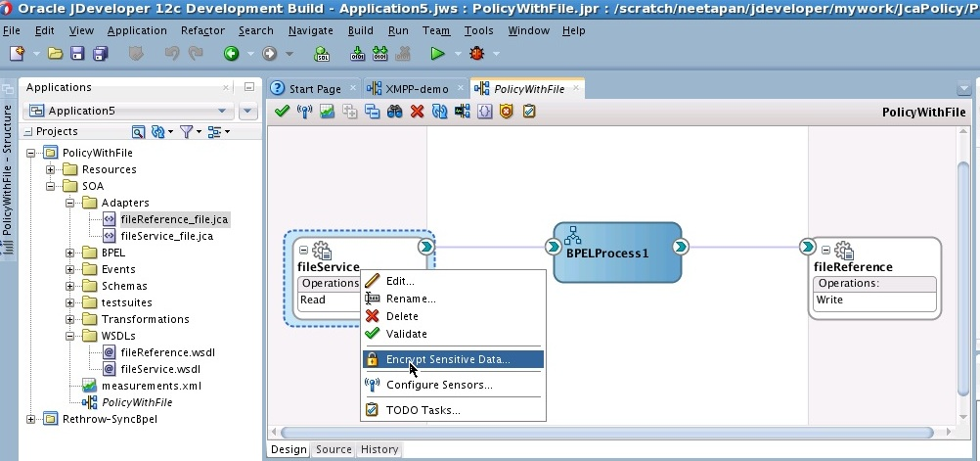Choose Encrypt Sensitive Data in context menu
980x461 pixels.
(x=453, y=359)
